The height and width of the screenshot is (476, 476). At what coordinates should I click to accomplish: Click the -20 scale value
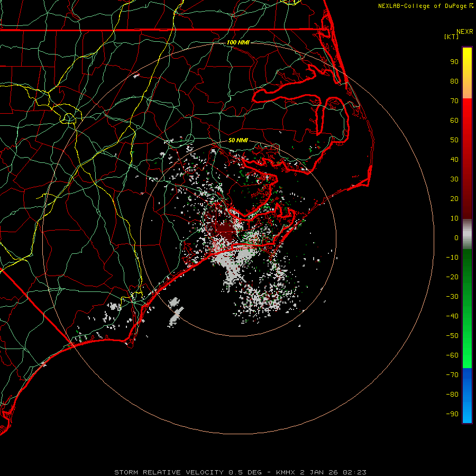click(452, 277)
